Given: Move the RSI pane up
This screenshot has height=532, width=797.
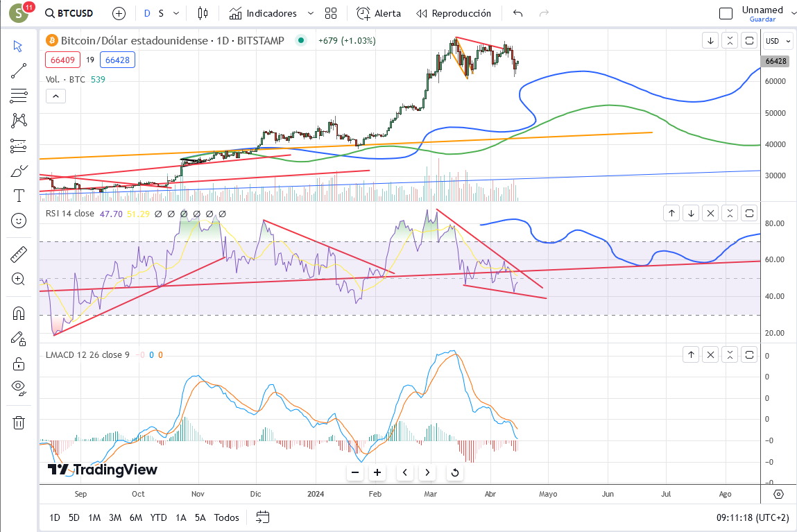Looking at the screenshot, I should coord(672,214).
